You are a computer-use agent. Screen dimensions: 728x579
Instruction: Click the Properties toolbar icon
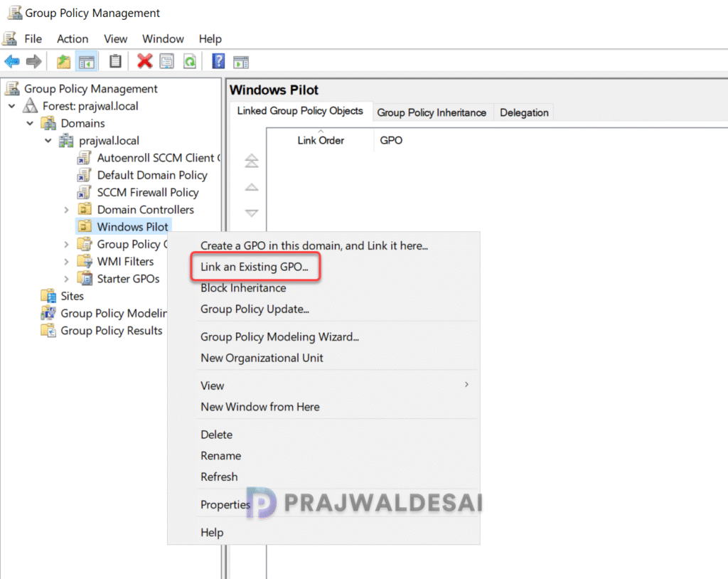click(x=167, y=61)
